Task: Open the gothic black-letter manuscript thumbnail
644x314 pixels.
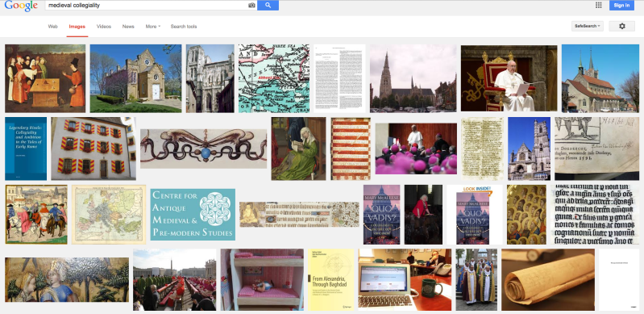Action: click(595, 215)
